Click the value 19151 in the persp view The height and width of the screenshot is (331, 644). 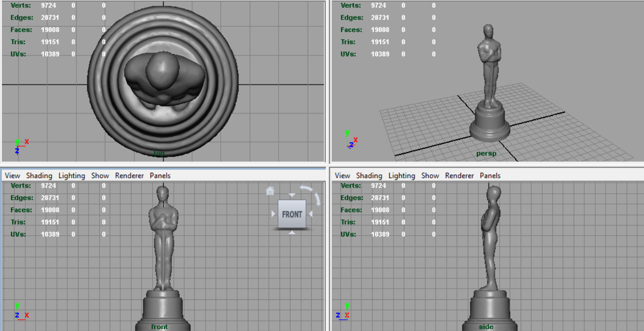click(x=380, y=42)
